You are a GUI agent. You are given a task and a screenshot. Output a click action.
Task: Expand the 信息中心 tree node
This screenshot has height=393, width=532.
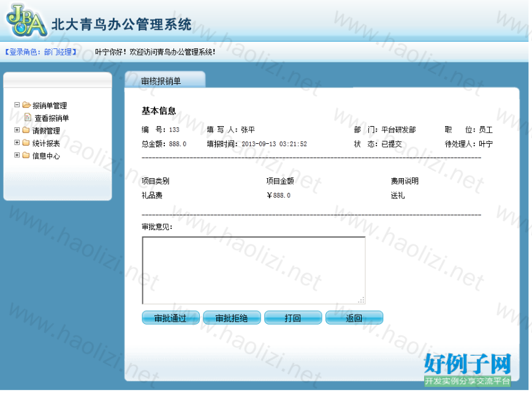coord(17,155)
